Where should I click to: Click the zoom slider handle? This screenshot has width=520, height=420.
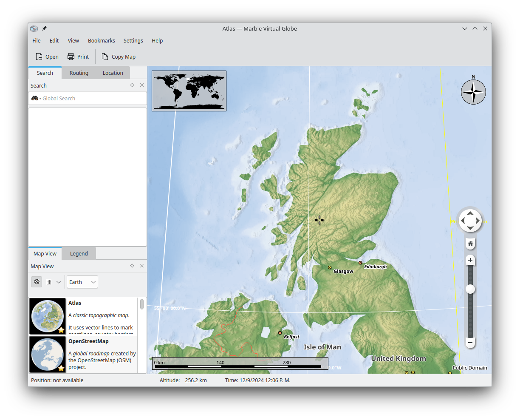click(x=470, y=289)
